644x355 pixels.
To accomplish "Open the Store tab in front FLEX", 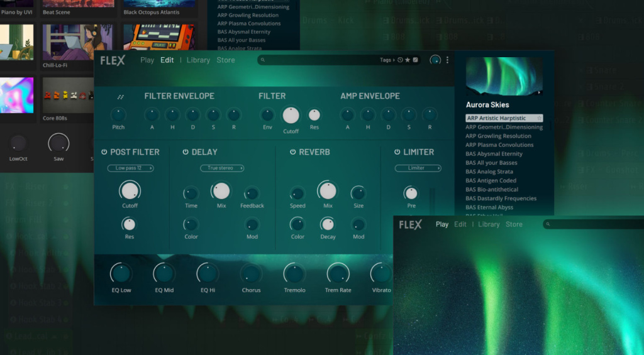I will click(x=226, y=60).
